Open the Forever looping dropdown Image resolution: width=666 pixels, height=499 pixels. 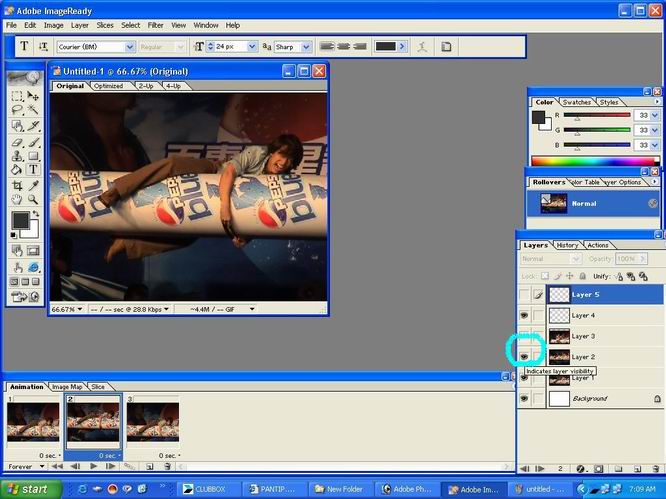point(42,466)
